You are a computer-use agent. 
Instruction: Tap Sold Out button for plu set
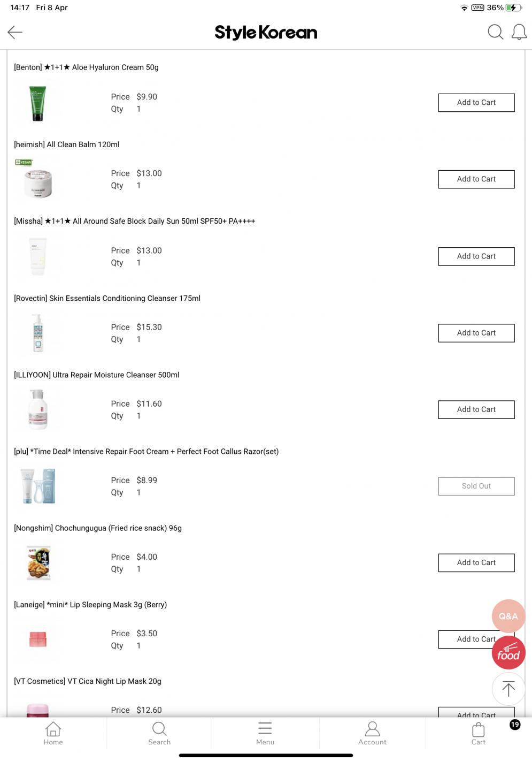click(x=476, y=486)
